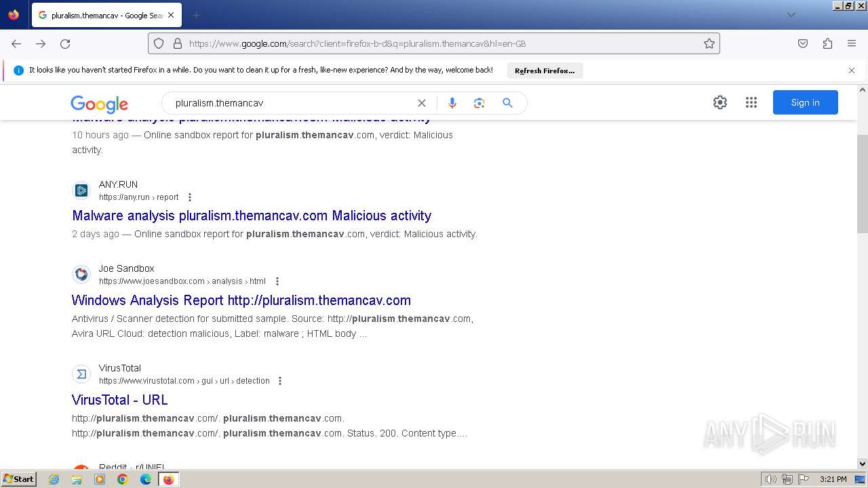Image resolution: width=868 pixels, height=488 pixels.
Task: Open Google quick settings gear
Action: (720, 102)
